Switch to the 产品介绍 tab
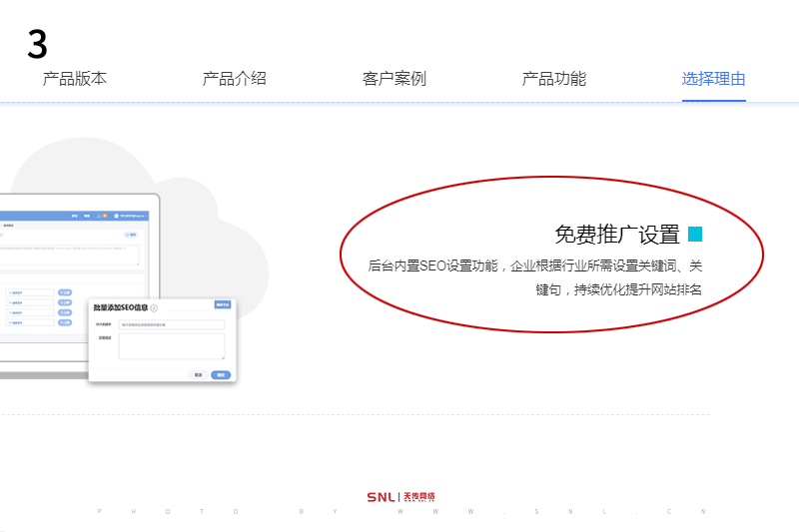This screenshot has width=799, height=532. (235, 79)
